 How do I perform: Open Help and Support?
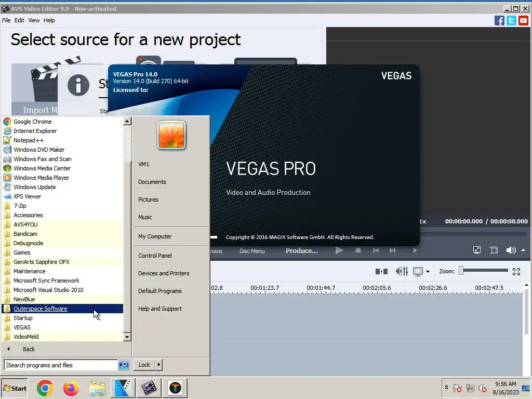(x=160, y=309)
